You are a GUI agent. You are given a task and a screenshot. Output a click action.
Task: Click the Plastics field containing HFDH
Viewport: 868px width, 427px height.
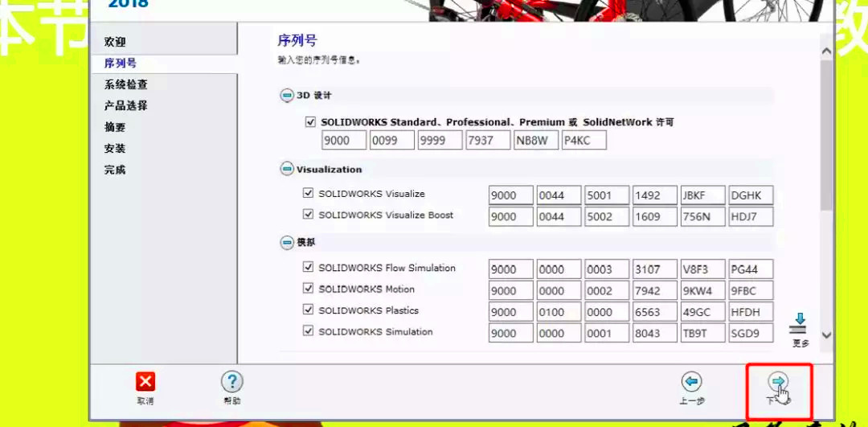pyautogui.click(x=751, y=312)
